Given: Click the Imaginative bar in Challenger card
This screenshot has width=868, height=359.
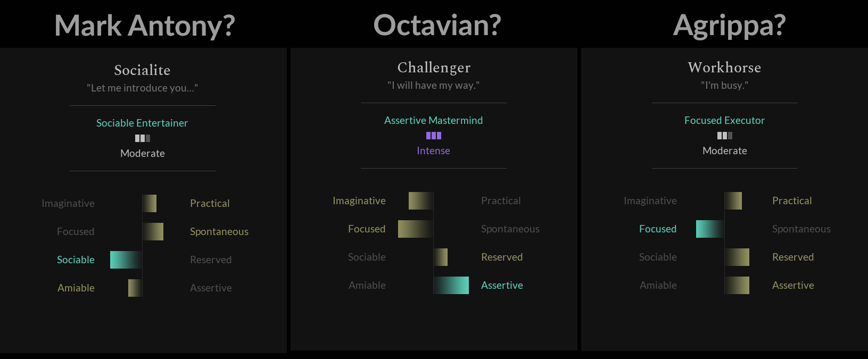Looking at the screenshot, I should coord(421,201).
